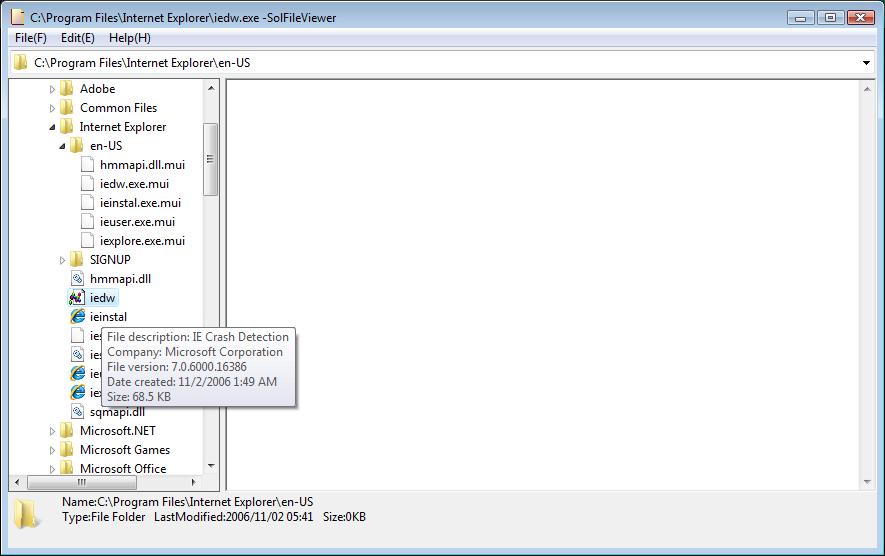Expand the SIGNUP folder node

62,260
